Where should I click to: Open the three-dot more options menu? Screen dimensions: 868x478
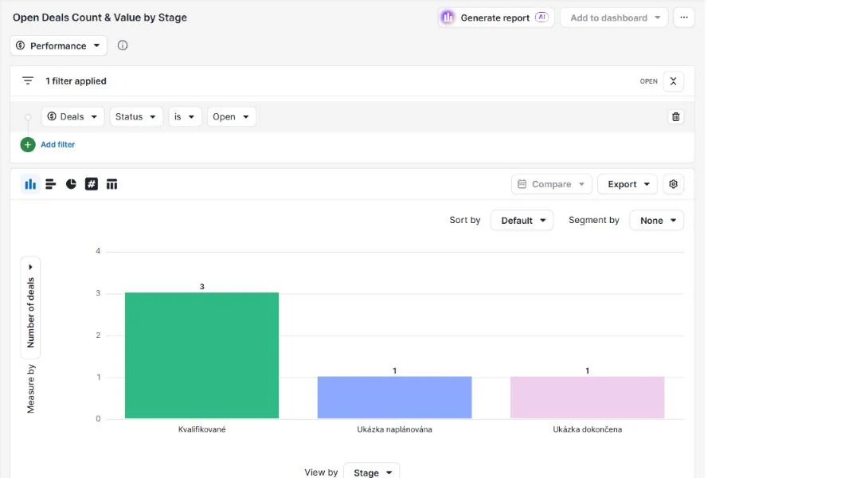click(684, 18)
